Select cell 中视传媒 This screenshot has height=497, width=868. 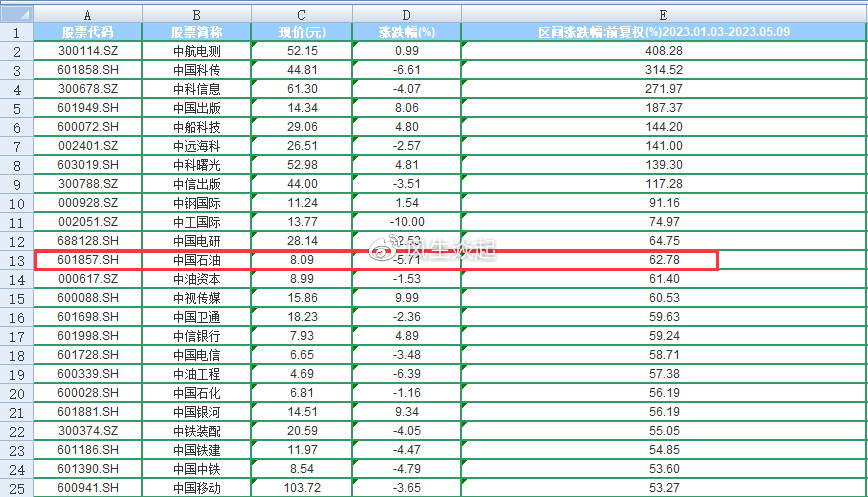point(197,298)
